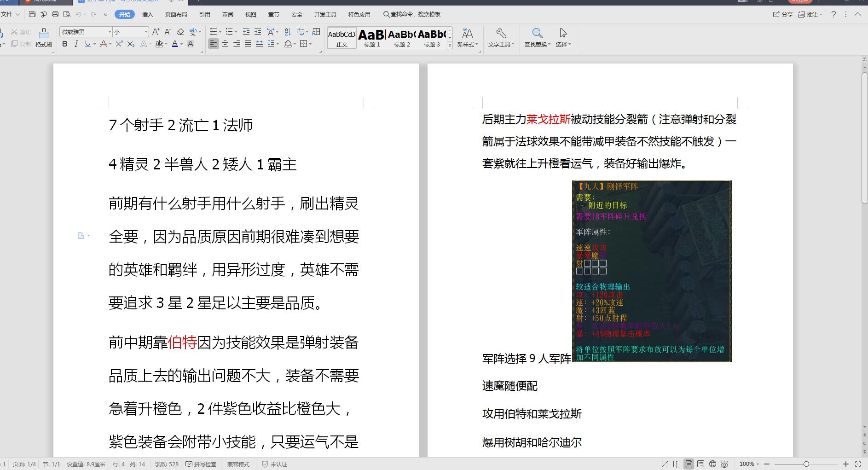This screenshot has height=470, width=868.
Task: Click the eye protection mode icon
Action: pyautogui.click(x=724, y=464)
